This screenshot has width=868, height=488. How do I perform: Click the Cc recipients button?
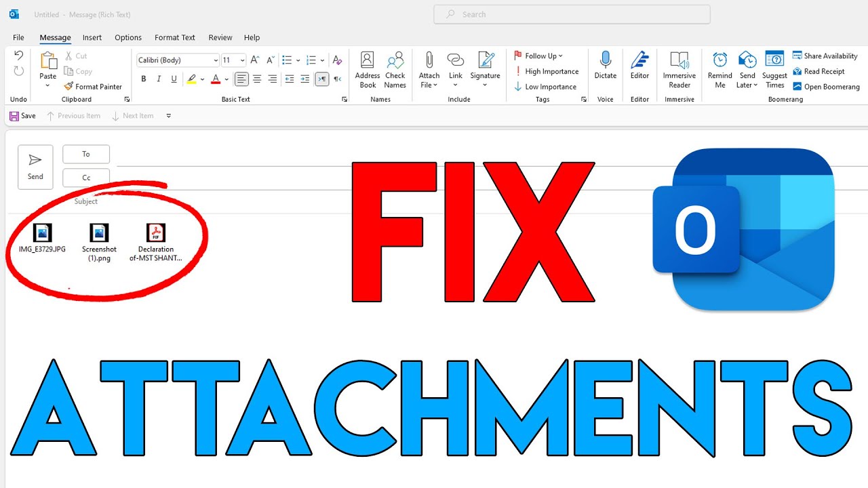click(x=86, y=178)
